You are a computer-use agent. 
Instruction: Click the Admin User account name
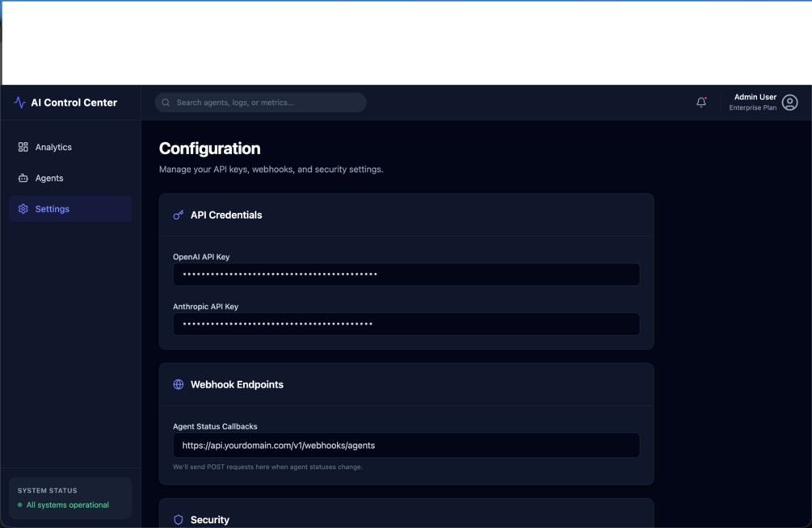tap(755, 97)
